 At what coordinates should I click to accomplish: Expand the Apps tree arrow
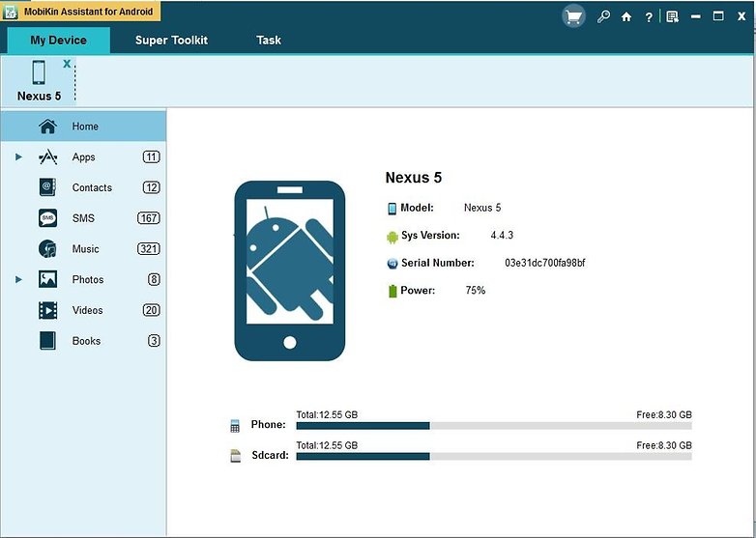pyautogui.click(x=18, y=156)
